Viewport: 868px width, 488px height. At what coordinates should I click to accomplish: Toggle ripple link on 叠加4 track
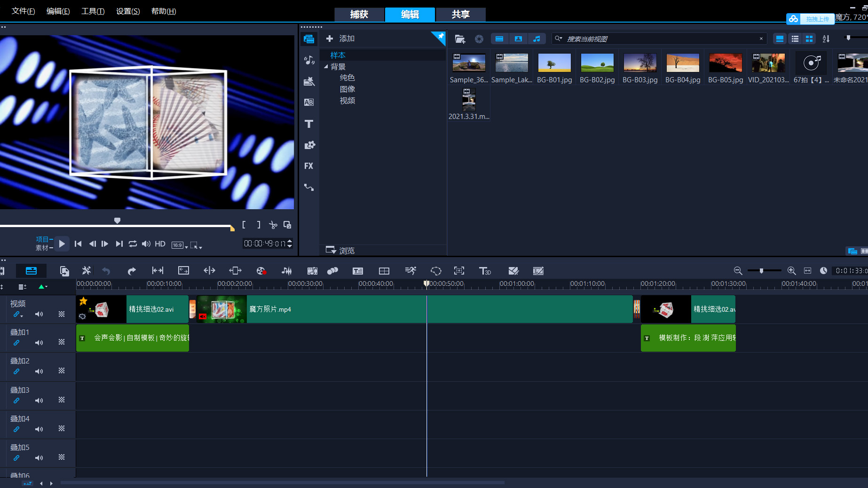tap(16, 429)
